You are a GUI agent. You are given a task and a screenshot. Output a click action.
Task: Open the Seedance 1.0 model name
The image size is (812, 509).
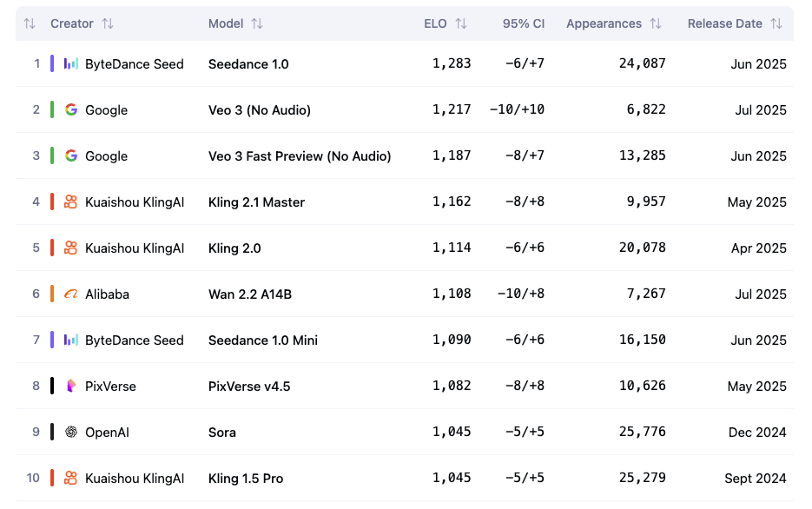click(248, 63)
